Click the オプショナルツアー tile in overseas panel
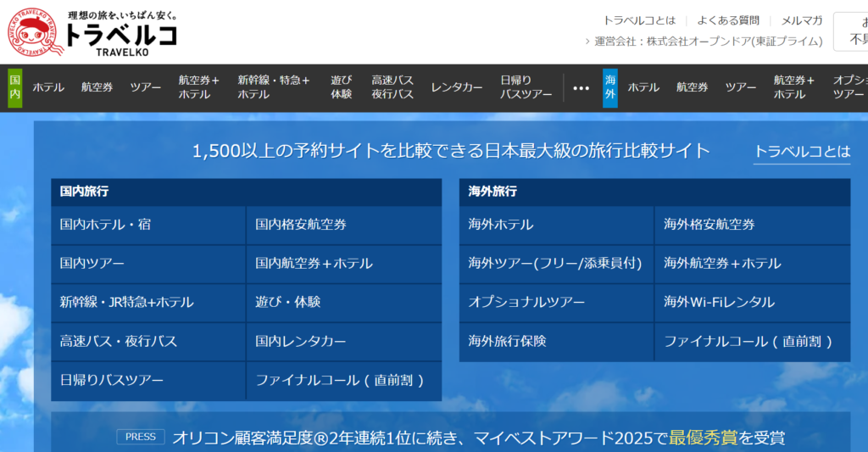This screenshot has height=452, width=868. [x=556, y=302]
